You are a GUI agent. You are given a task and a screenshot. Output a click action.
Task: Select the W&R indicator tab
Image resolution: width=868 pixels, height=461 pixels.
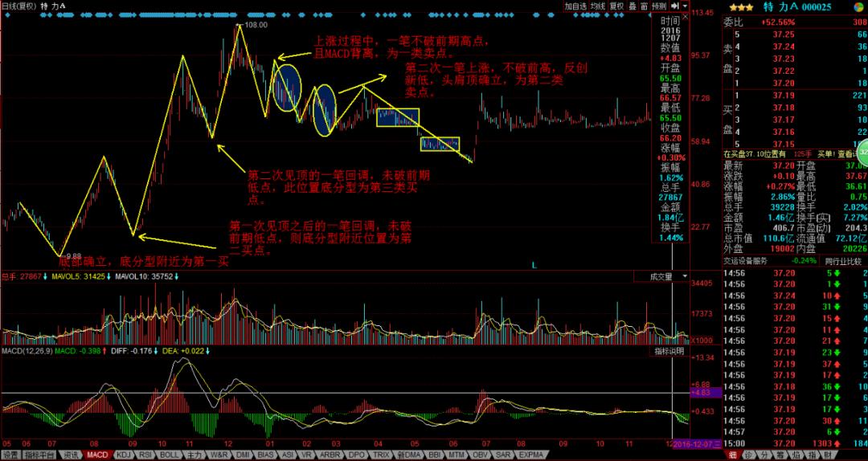(218, 455)
